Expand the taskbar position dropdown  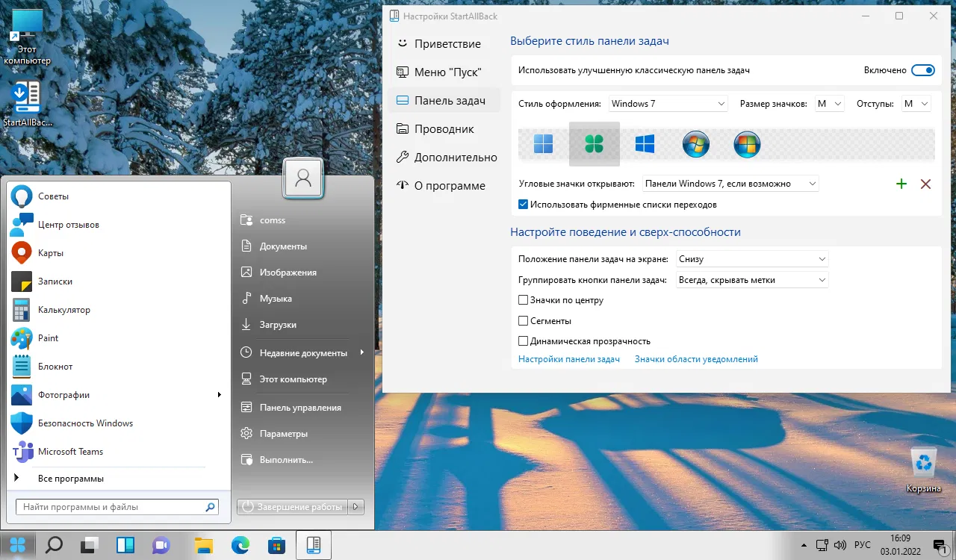tap(752, 259)
